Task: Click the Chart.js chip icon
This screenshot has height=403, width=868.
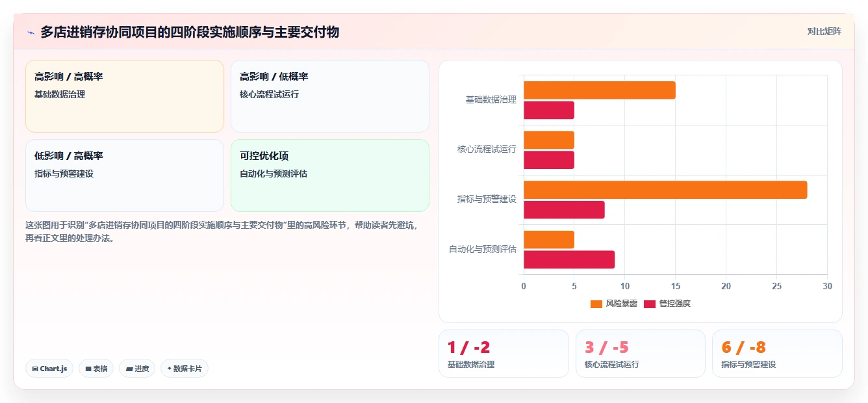Action: coord(34,369)
